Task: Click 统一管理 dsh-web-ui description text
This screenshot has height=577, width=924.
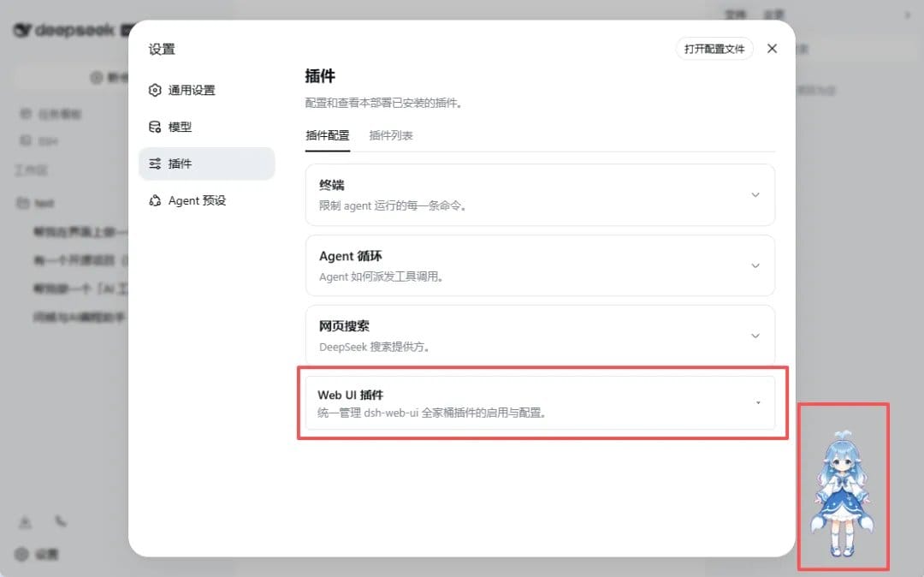Action: [432, 413]
